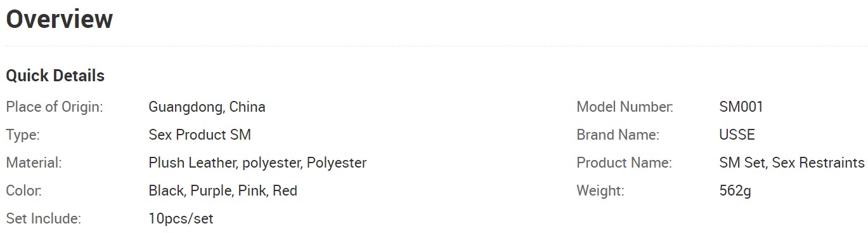Click the Type label
This screenshot has width=868, height=233.
[x=23, y=135]
